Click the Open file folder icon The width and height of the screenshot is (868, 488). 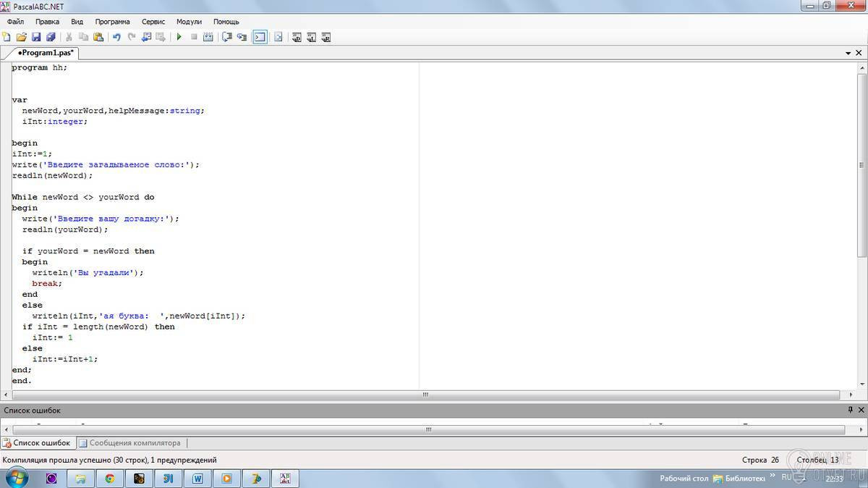(x=21, y=37)
